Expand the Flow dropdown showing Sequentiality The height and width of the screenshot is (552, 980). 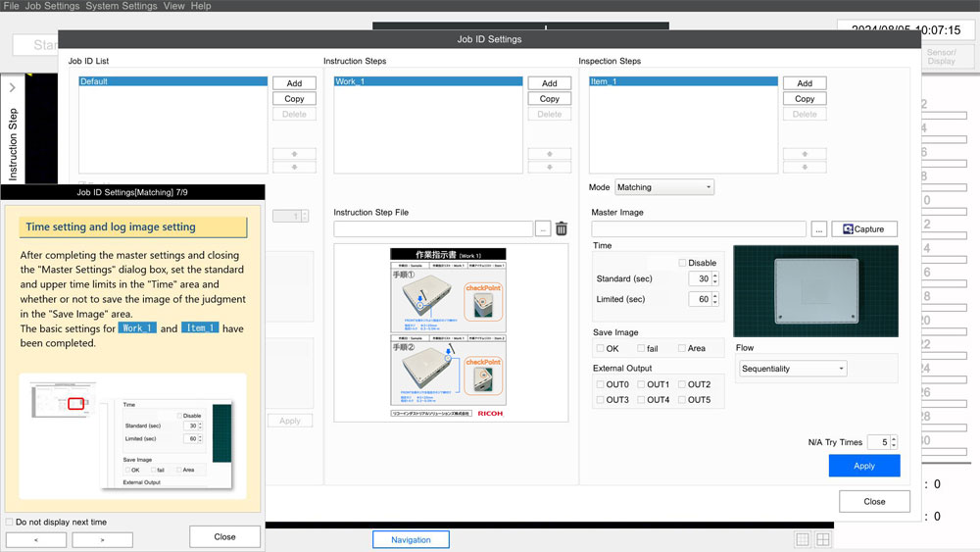(793, 369)
